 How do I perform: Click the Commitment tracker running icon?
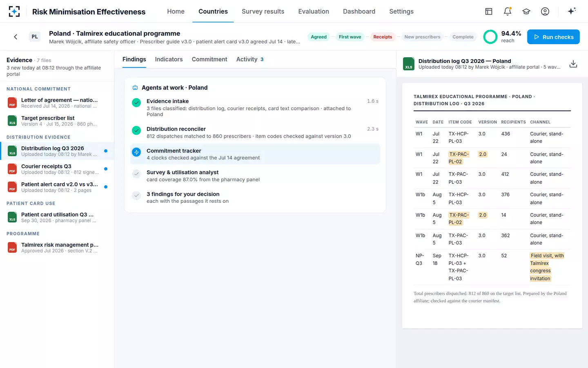(136, 152)
